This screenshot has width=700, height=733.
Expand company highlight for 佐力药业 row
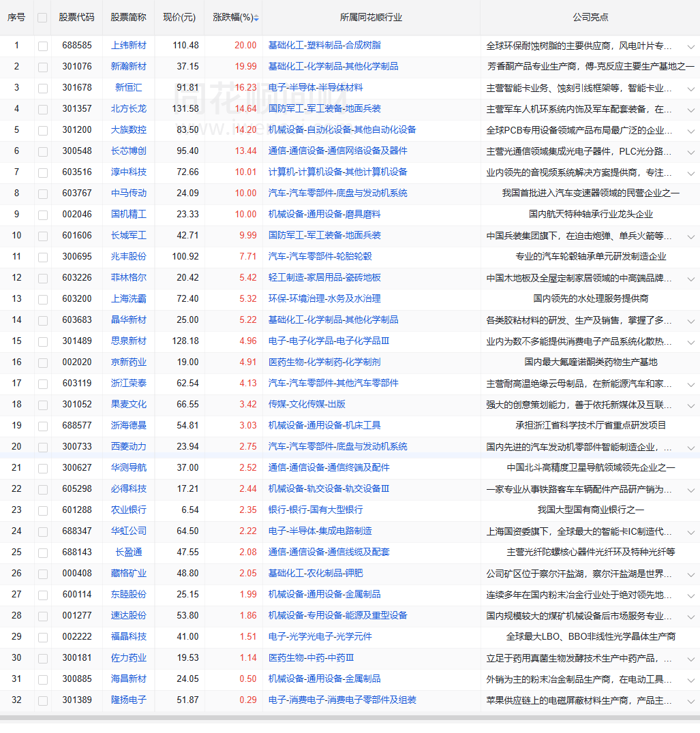click(x=690, y=659)
